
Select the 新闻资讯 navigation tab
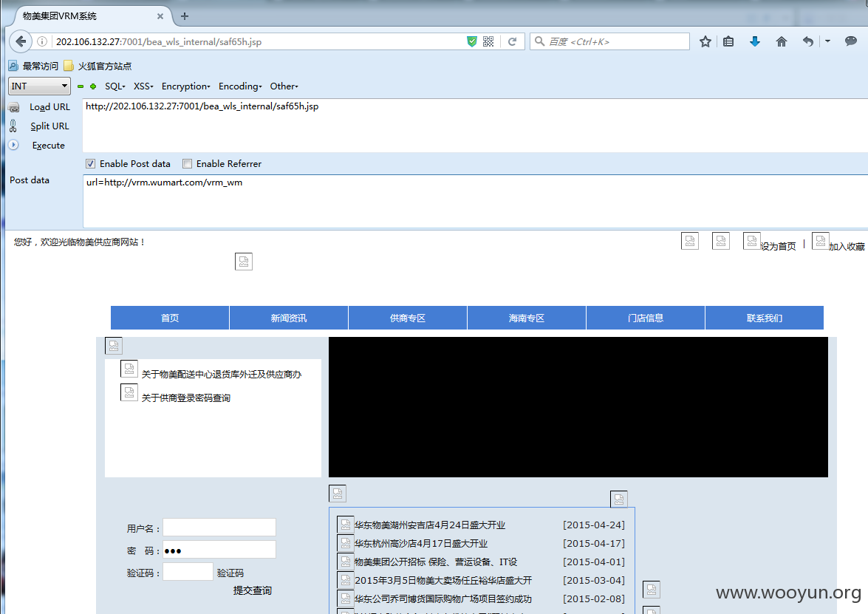288,318
